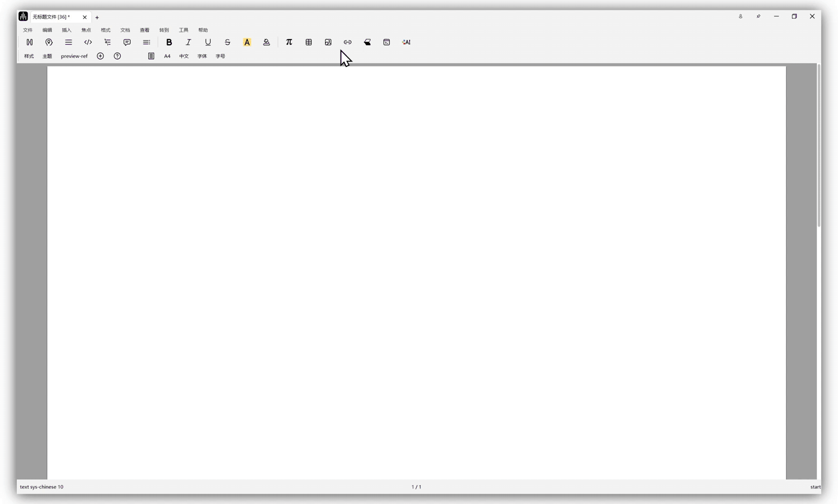
Task: Toggle italic text style
Action: tap(188, 42)
